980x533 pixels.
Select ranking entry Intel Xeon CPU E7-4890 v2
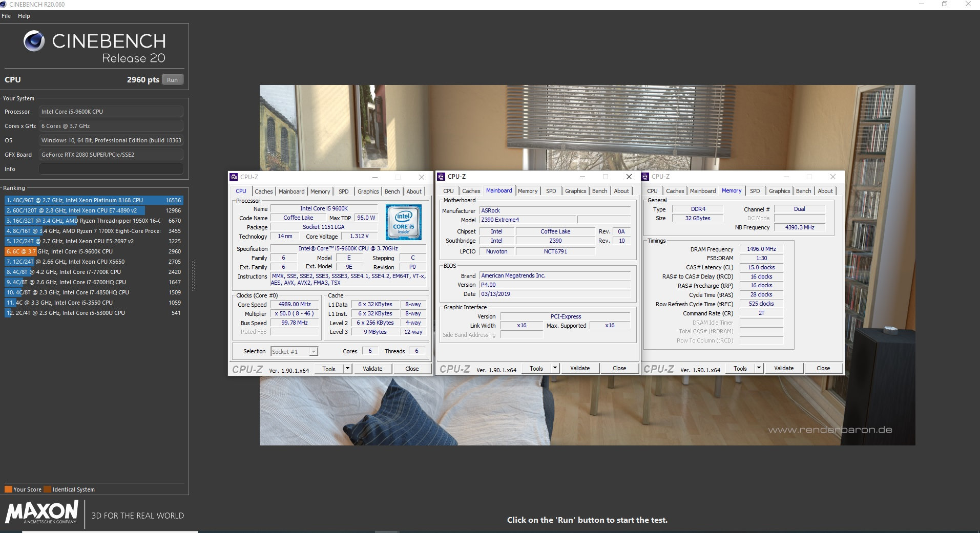(x=94, y=210)
